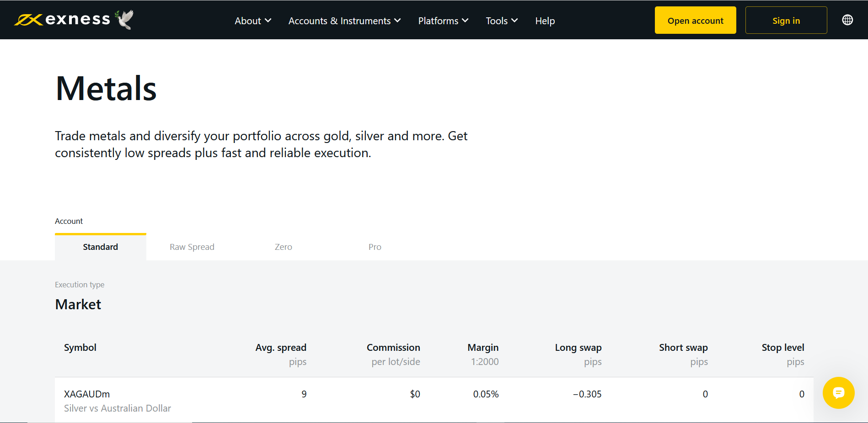
Task: Click the XAGAUDm symbol name
Action: point(87,394)
